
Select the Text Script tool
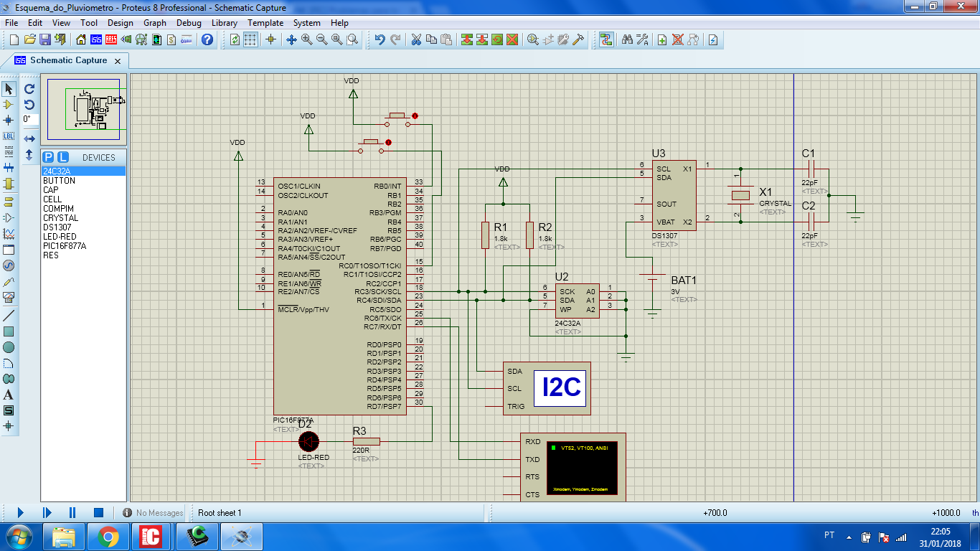(9, 151)
